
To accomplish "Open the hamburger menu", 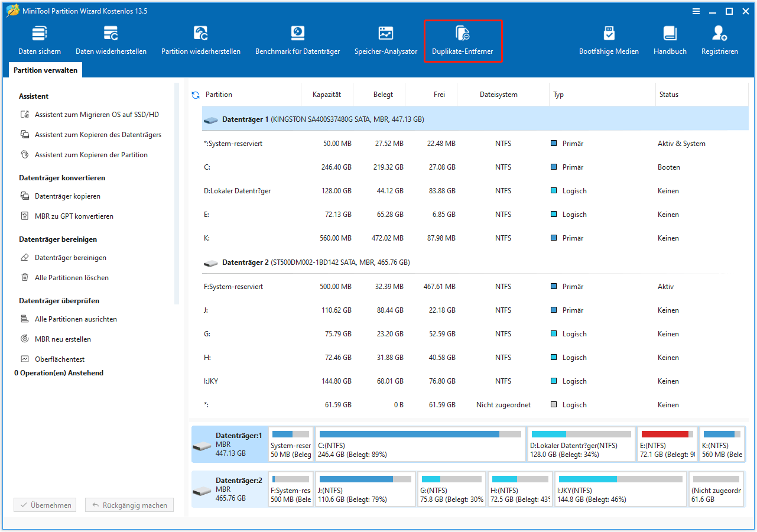I will click(x=696, y=11).
